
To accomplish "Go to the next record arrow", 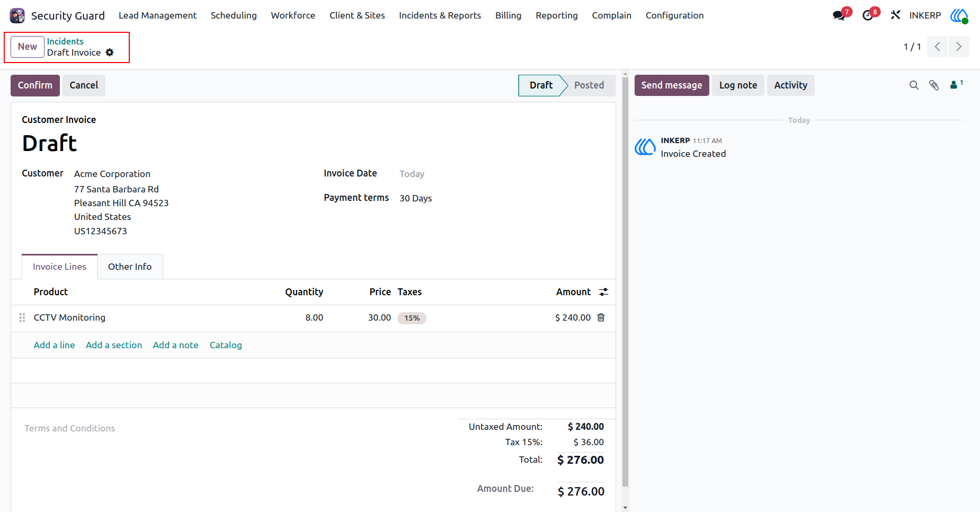I will (959, 47).
